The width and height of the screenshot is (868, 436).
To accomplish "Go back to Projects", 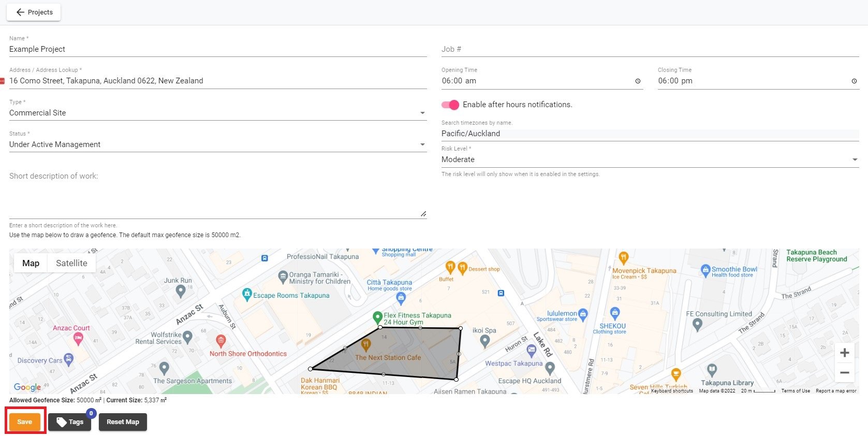I will (34, 12).
